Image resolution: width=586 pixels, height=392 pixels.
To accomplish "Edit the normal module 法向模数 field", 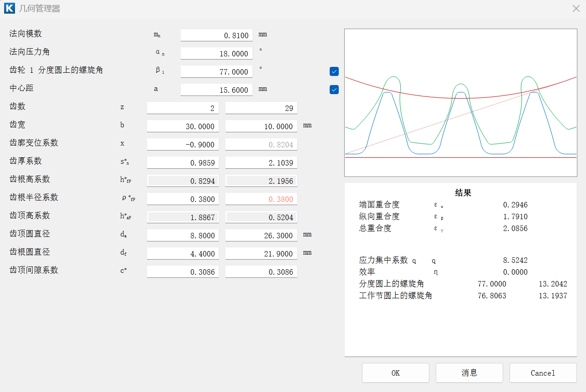I will (x=216, y=35).
